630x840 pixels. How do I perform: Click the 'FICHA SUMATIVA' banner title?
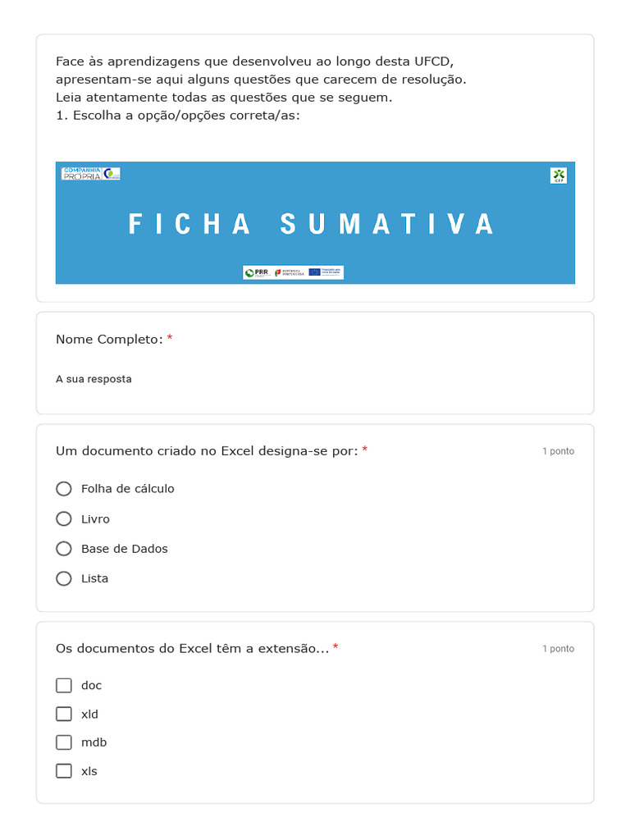[x=312, y=224]
